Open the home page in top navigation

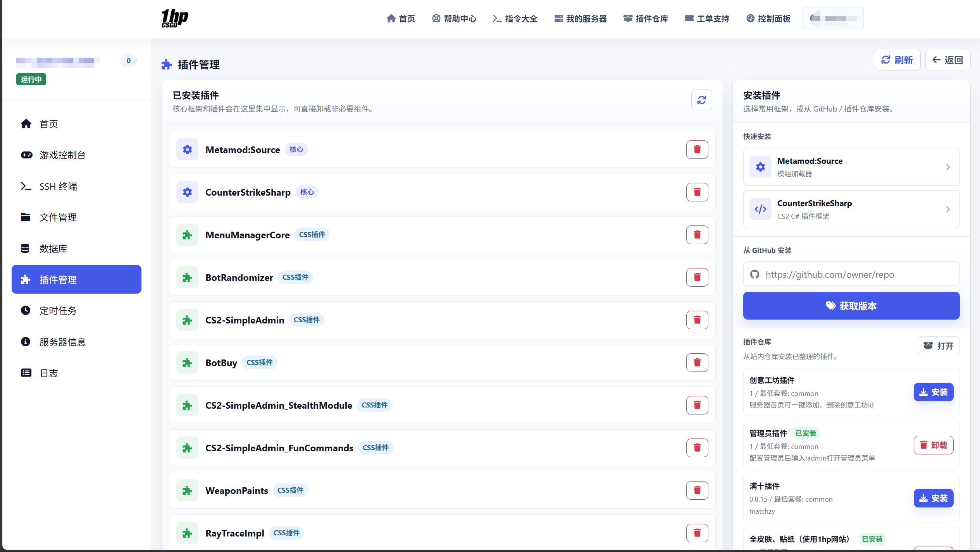[x=401, y=19]
